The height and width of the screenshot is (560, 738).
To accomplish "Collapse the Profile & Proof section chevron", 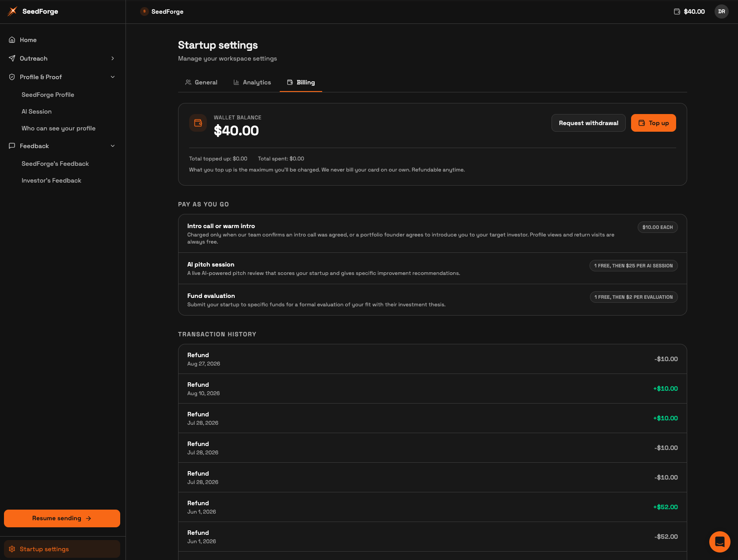I will coord(113,77).
